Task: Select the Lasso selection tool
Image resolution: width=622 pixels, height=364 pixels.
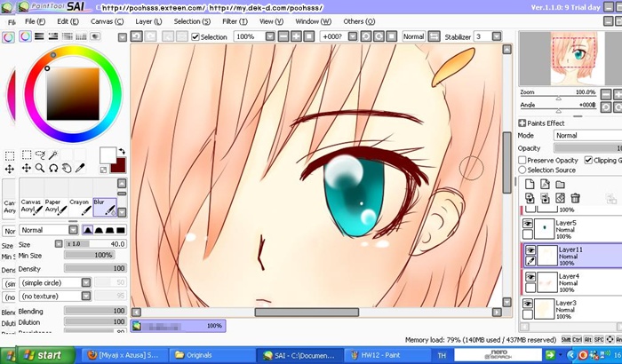Action: click(x=40, y=154)
